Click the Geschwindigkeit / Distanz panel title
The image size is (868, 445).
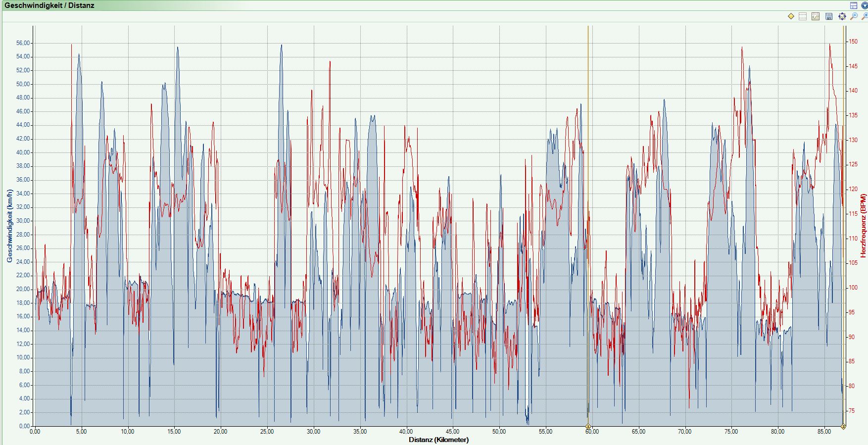[49, 5]
